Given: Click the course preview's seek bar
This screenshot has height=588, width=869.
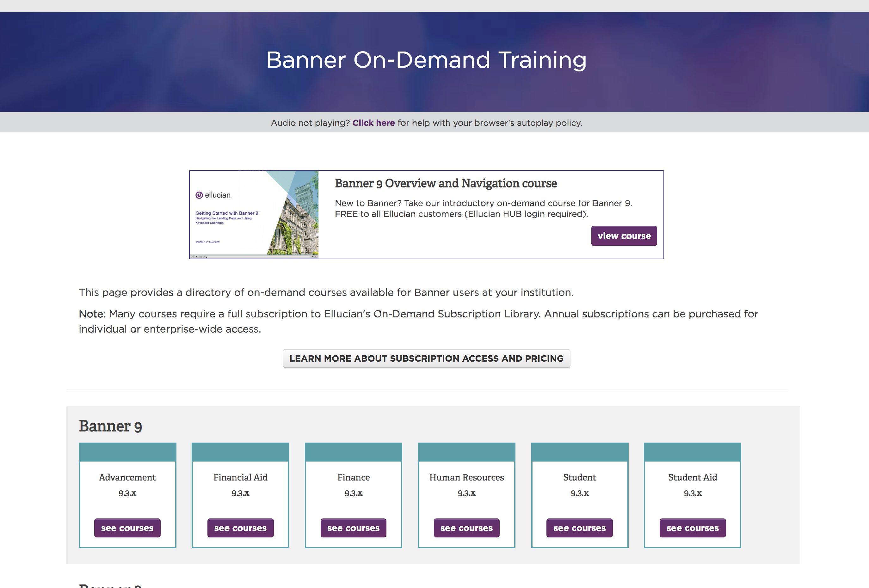Looking at the screenshot, I should [x=258, y=256].
